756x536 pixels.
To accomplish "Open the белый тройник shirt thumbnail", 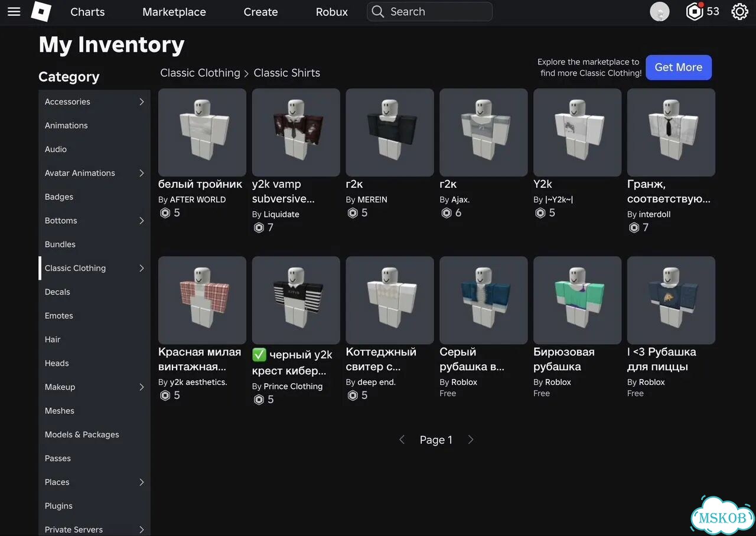I will 202,132.
